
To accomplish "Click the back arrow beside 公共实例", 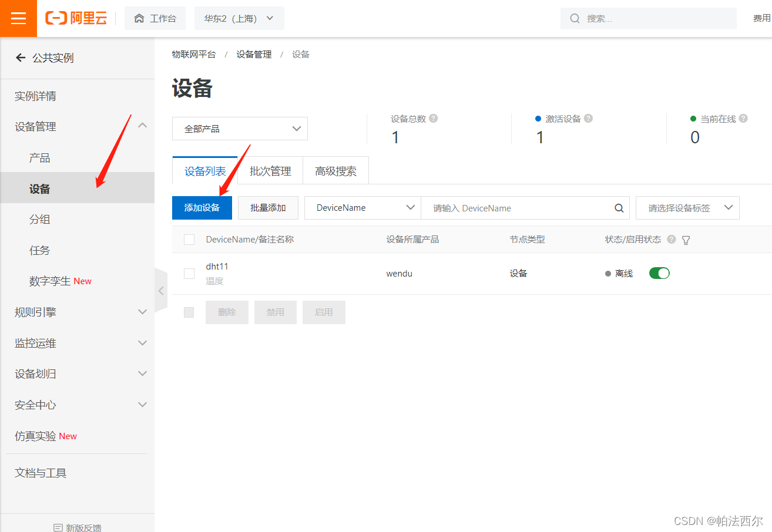I will tap(20, 58).
